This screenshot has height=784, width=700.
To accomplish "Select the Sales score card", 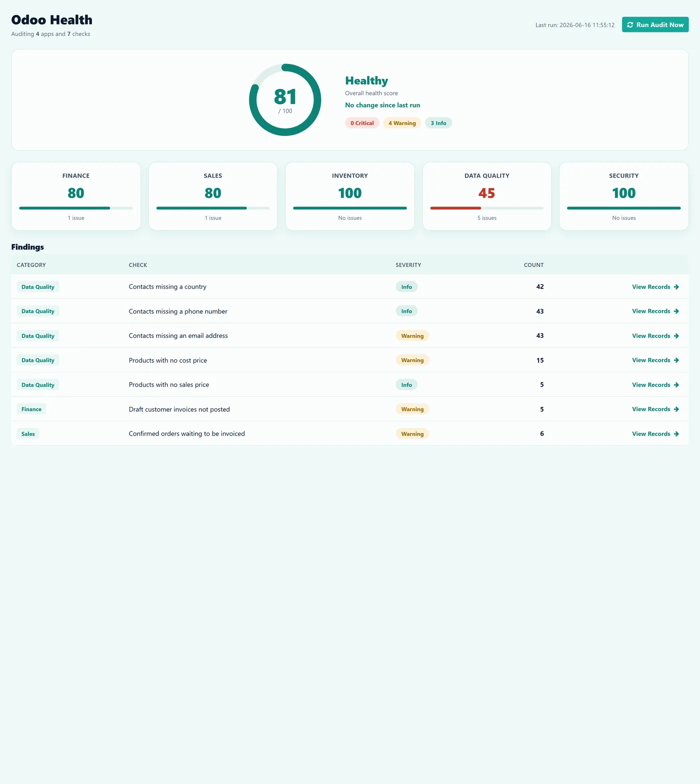I will [x=213, y=196].
